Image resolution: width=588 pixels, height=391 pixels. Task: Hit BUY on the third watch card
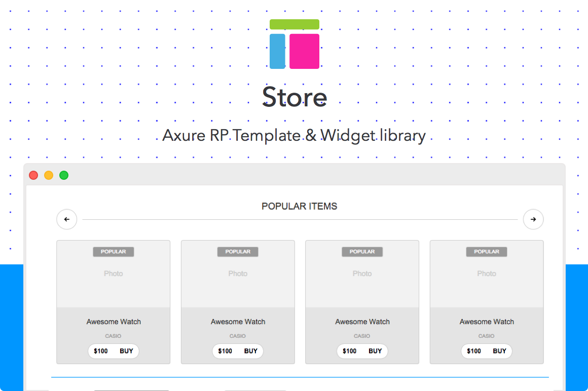(x=375, y=351)
